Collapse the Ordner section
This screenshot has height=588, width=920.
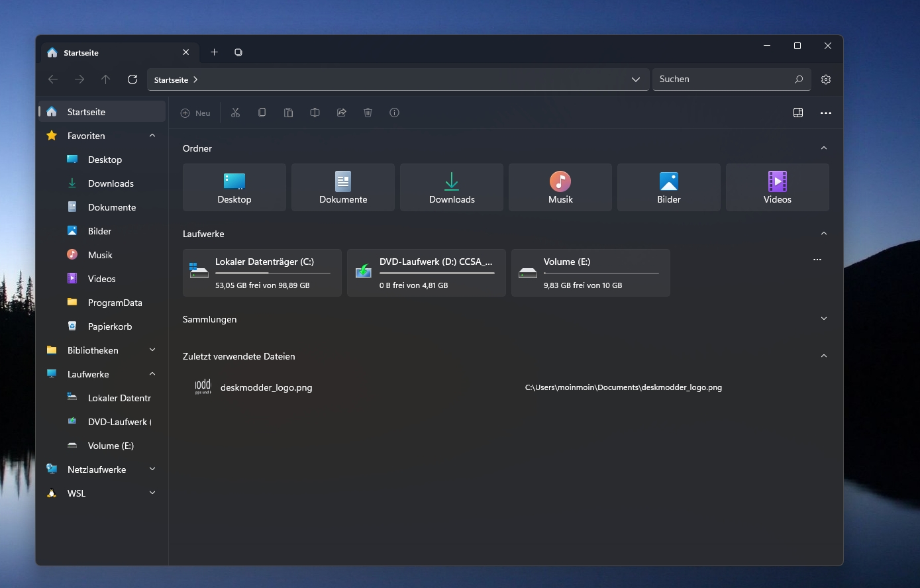[x=824, y=148]
